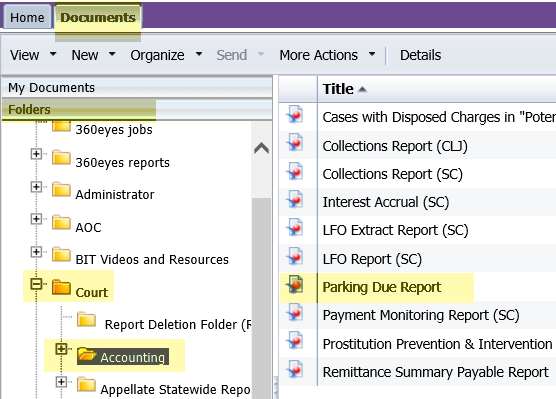556x399 pixels.
Task: Select the 360eyes jobs folder label
Action: (114, 130)
